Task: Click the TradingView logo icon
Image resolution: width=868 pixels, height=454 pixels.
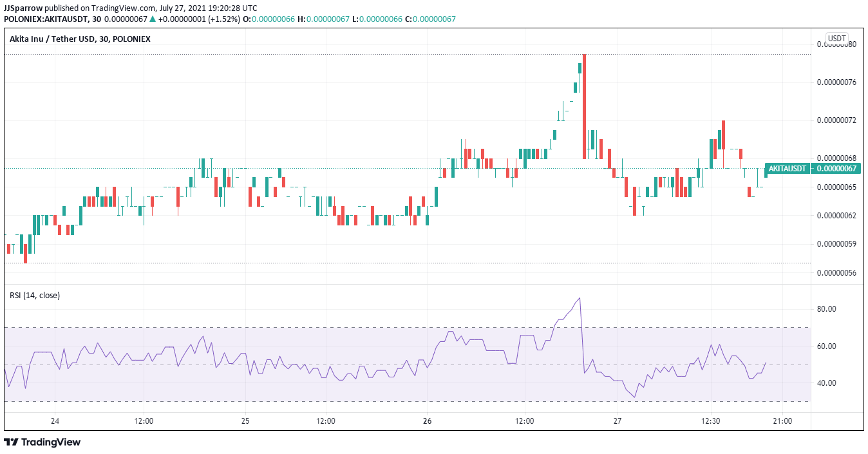Action: [x=11, y=442]
